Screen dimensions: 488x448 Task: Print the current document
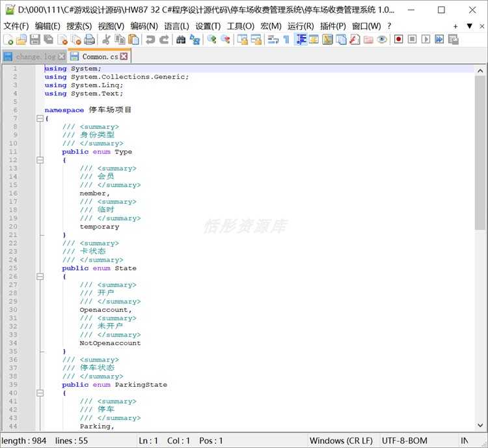click(89, 40)
